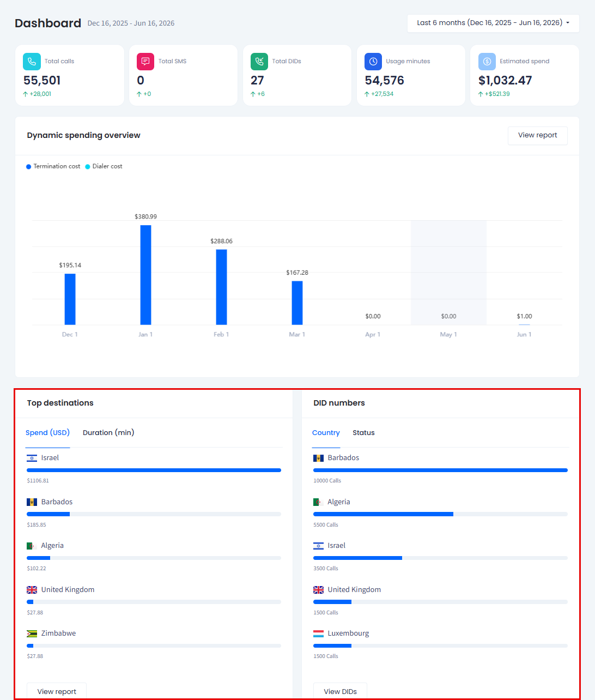This screenshot has height=700, width=595.
Task: Switch to the Duration (min) tab
Action: [x=108, y=433]
